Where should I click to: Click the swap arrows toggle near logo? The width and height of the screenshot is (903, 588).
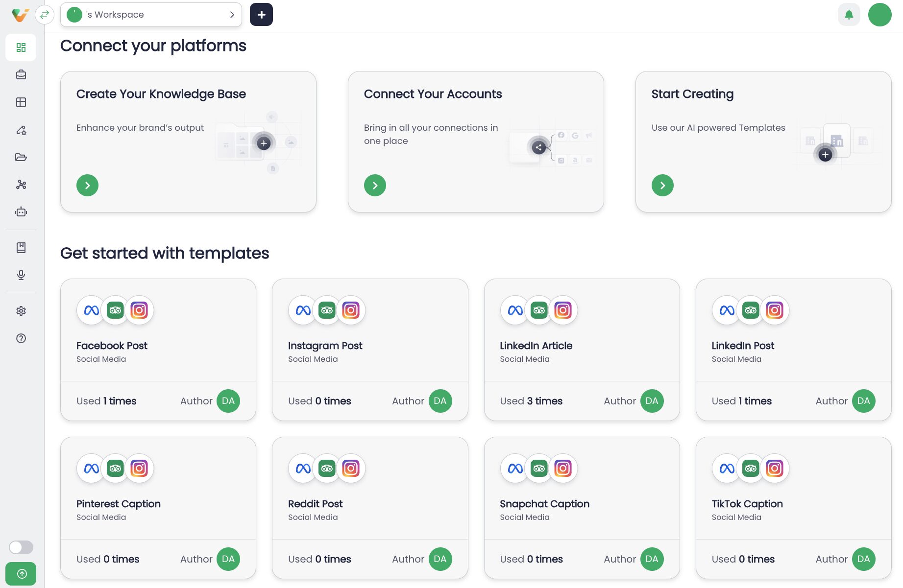45,15
